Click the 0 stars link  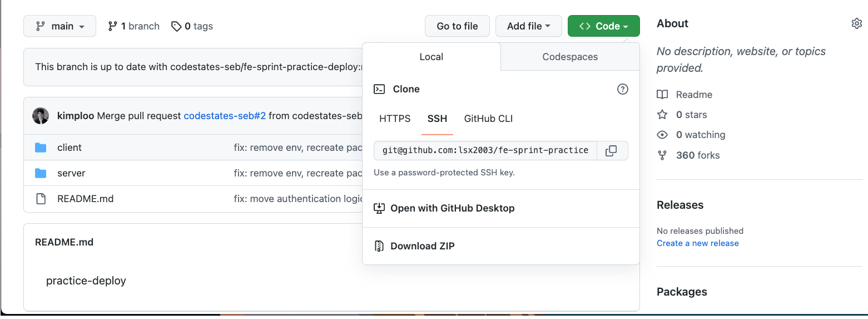tap(691, 115)
